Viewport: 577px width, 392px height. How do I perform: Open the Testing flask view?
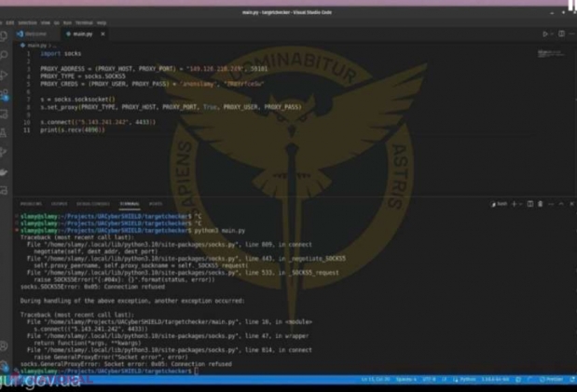(6, 133)
